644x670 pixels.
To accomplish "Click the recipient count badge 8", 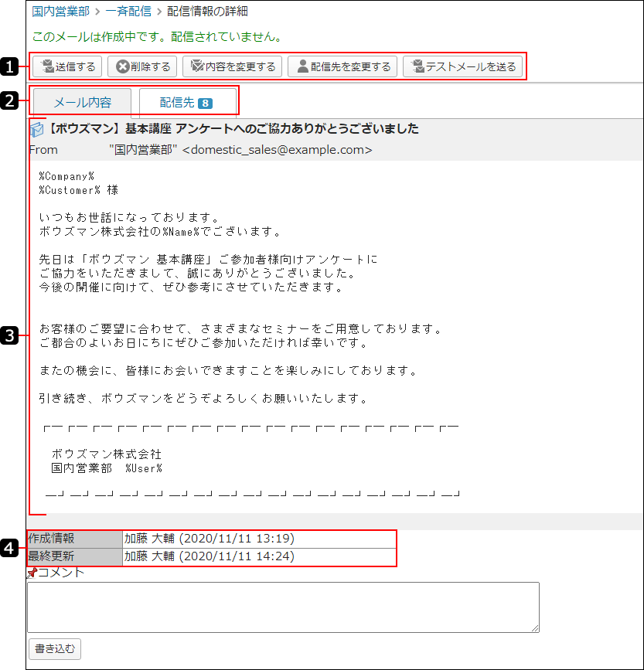I will 205,103.
